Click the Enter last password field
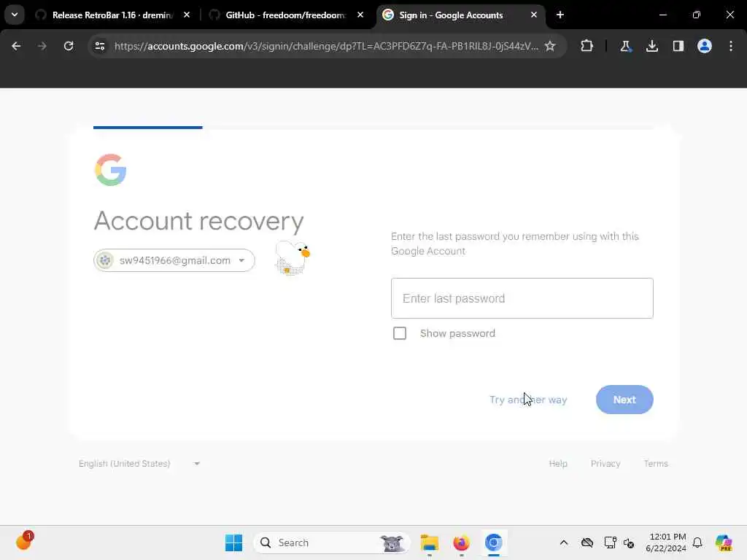747x560 pixels. (x=522, y=298)
